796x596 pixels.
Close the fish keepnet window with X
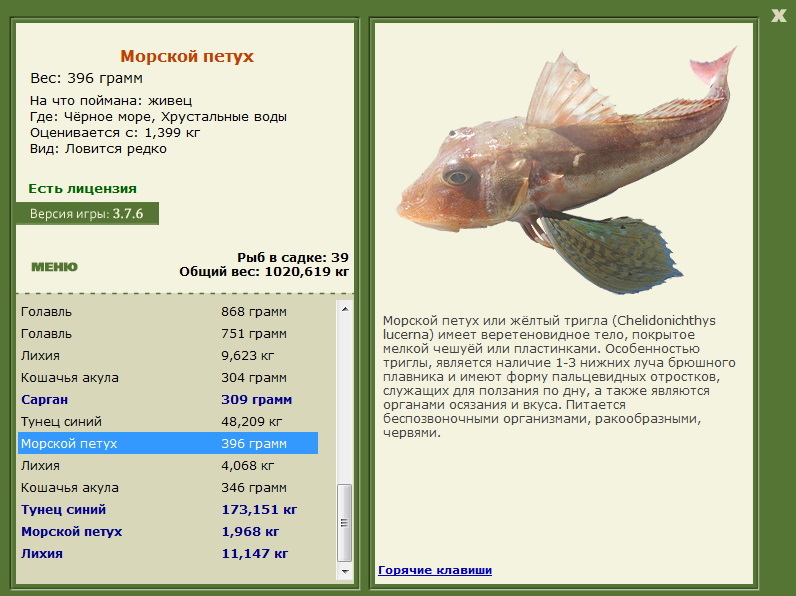(778, 15)
